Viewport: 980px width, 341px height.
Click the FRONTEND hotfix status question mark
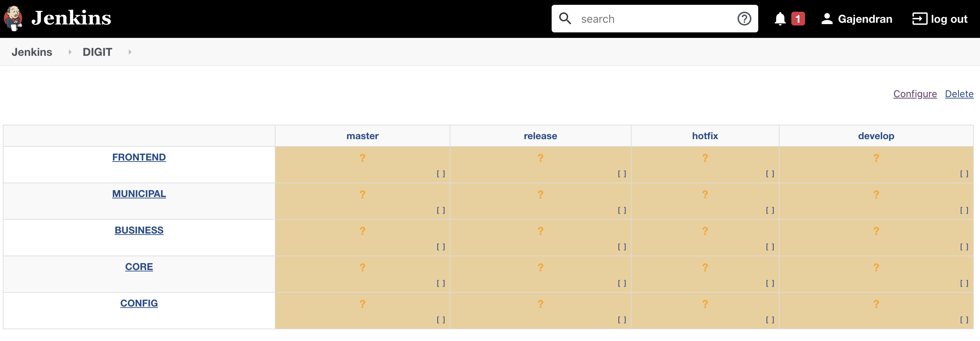[x=705, y=157]
